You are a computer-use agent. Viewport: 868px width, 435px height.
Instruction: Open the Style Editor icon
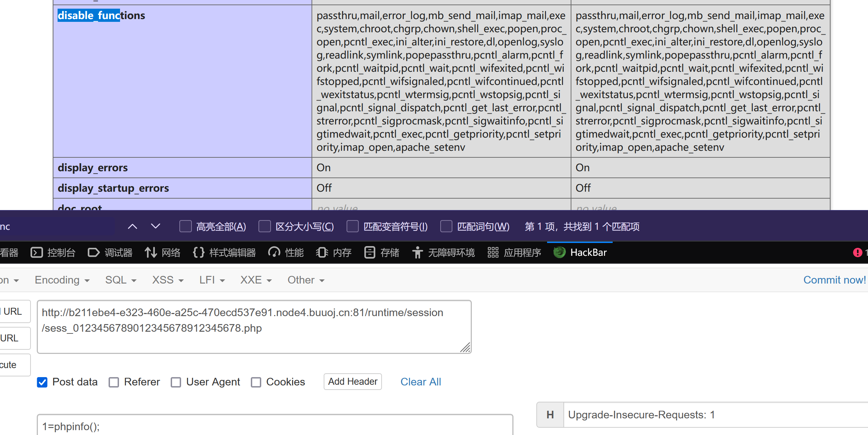[x=198, y=253]
